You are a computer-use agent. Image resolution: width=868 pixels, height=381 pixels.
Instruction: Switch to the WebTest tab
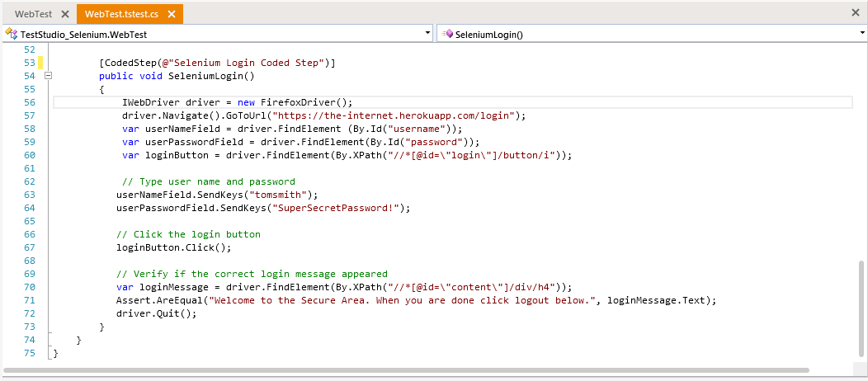pos(33,14)
